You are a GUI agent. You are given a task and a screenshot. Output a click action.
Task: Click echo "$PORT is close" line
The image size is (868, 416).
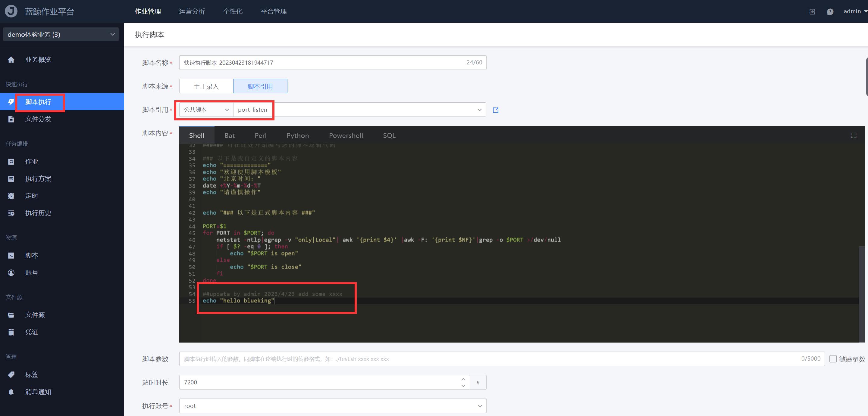265,267
